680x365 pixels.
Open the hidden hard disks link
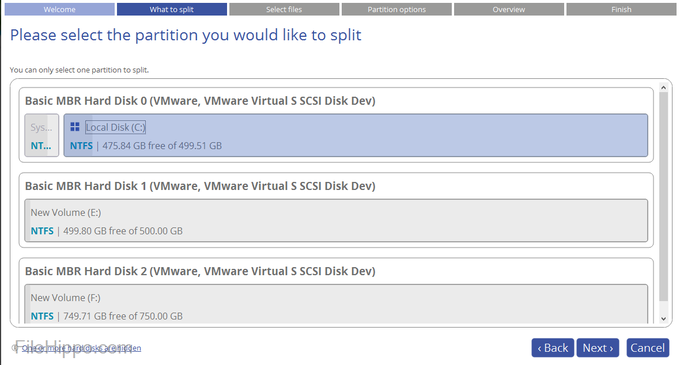tap(81, 348)
